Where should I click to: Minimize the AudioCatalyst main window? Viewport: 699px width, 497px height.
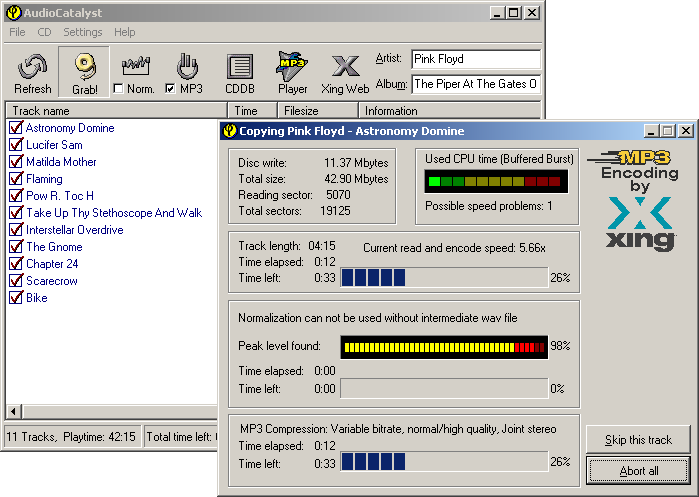(x=497, y=12)
